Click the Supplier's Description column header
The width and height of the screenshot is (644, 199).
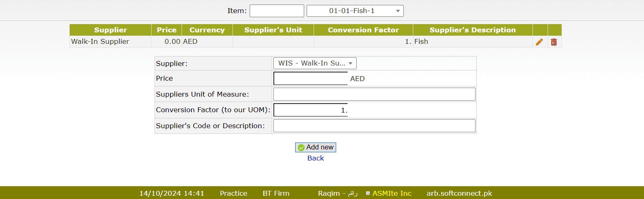472,30
